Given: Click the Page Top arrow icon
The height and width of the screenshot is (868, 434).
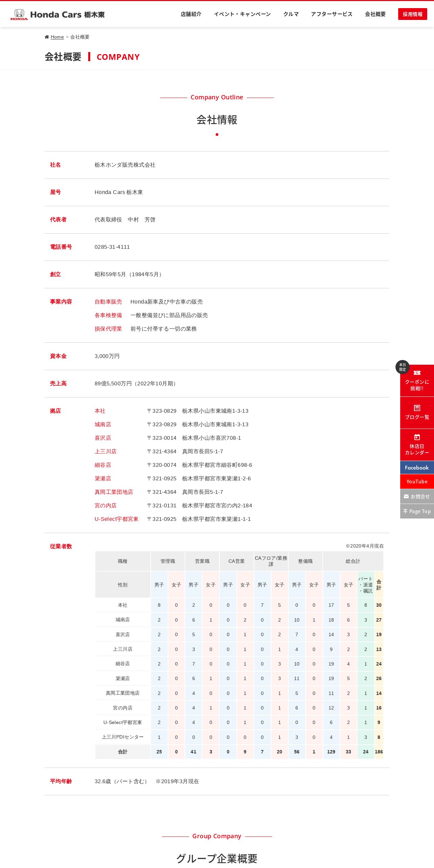Looking at the screenshot, I should coord(405,511).
